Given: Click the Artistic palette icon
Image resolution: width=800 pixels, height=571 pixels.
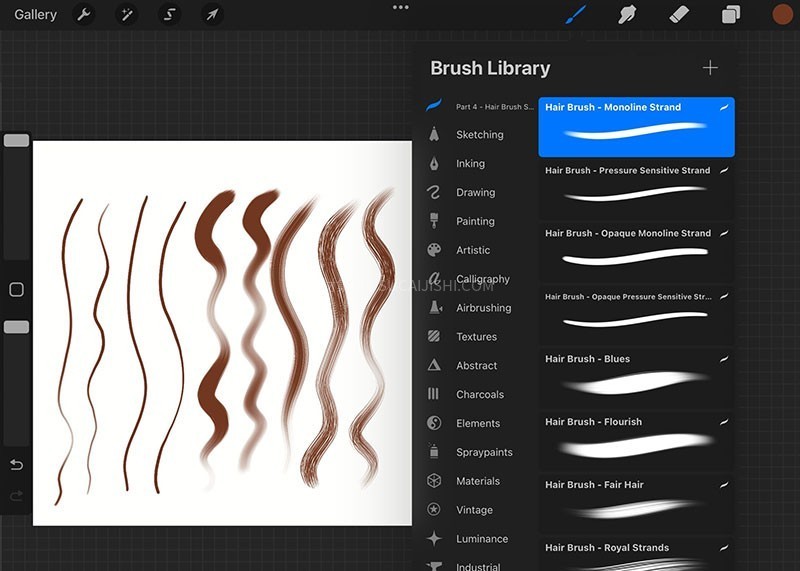Looking at the screenshot, I should tap(434, 250).
